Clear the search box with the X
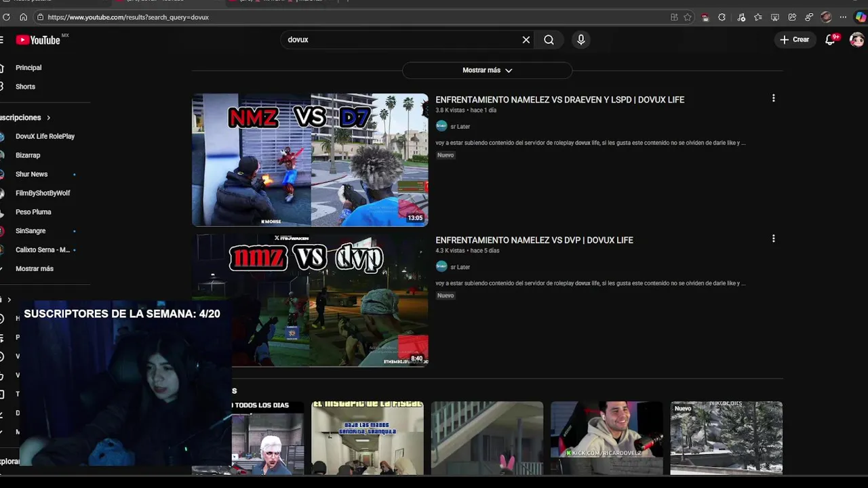The image size is (868, 488). click(526, 40)
